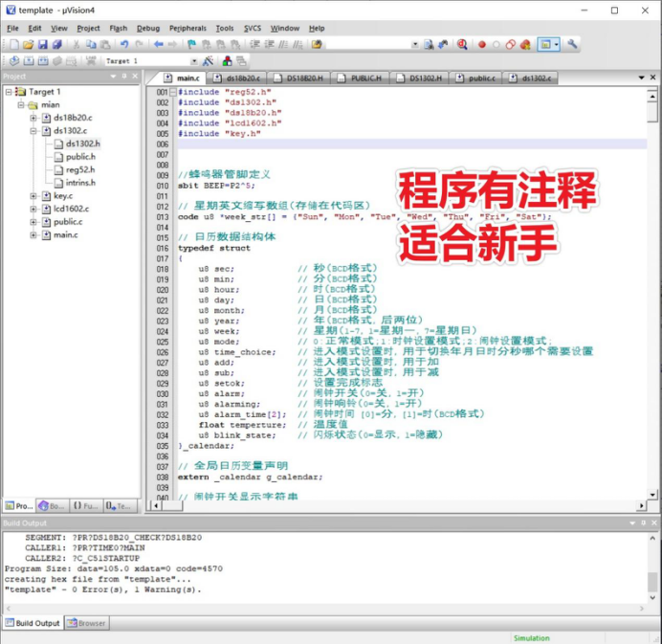This screenshot has height=644, width=662.
Task: Click the Indent selection icon
Action: tap(254, 44)
